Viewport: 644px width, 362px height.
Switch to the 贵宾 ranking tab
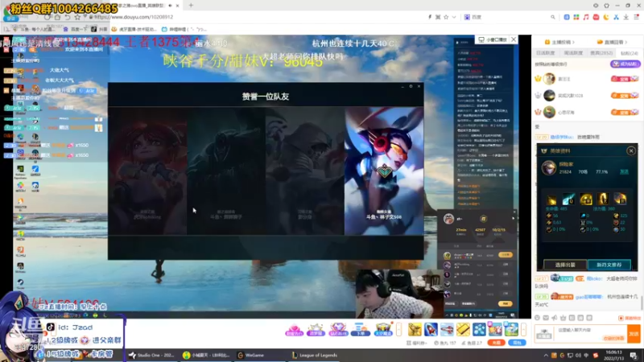601,53
